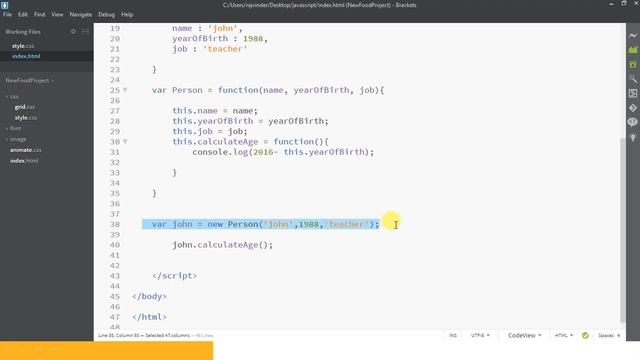
Task: Open the Help menu
Action: (x=127, y=14)
